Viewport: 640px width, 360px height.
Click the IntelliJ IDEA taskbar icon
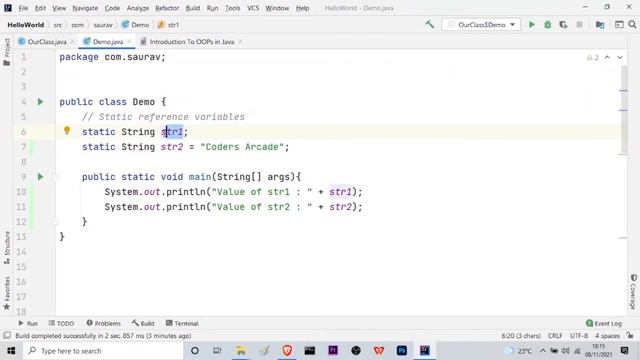pos(424,350)
